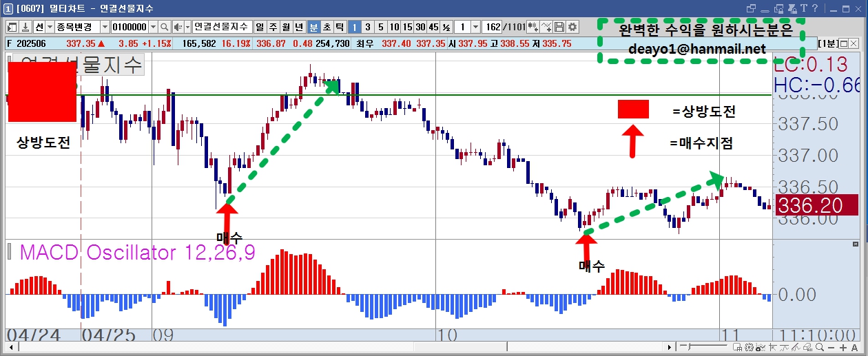Open help question mark in title bar
868x356 pixels.
(815, 8)
